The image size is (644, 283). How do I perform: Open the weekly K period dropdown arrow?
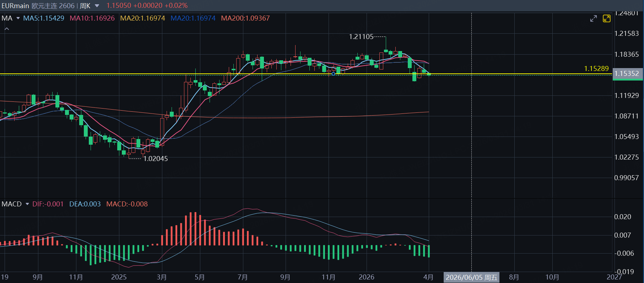click(x=97, y=6)
